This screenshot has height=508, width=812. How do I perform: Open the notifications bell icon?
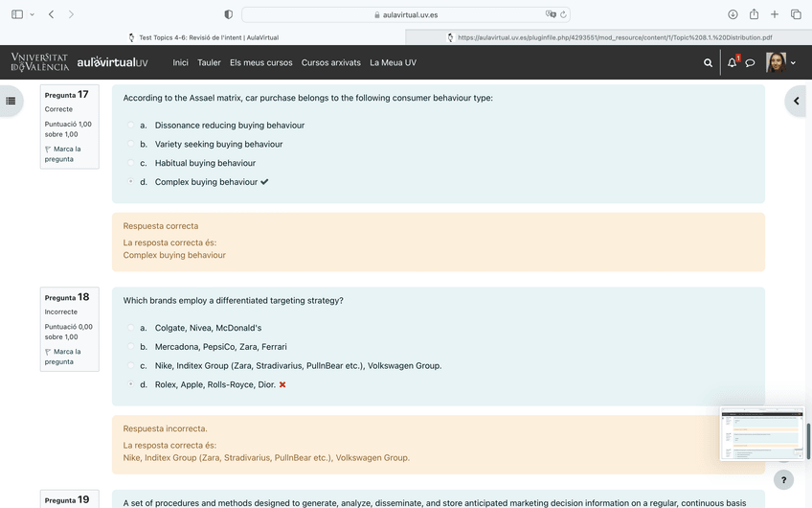(732, 63)
